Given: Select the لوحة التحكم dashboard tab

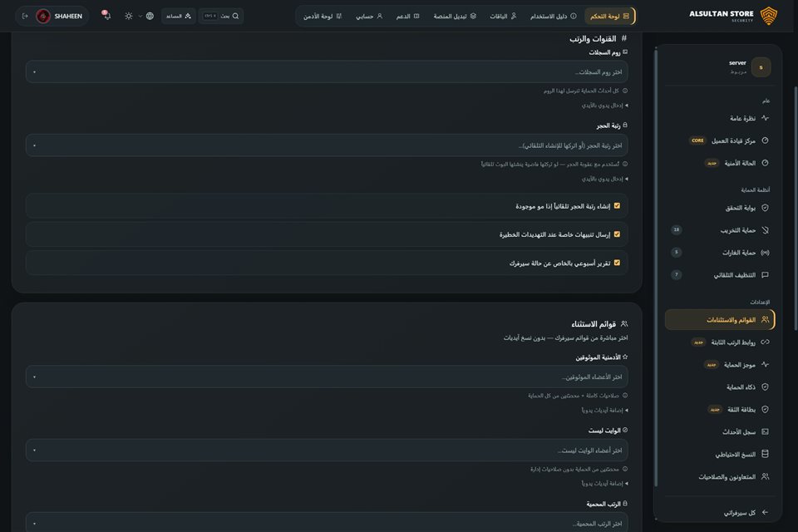Looking at the screenshot, I should (x=609, y=17).
